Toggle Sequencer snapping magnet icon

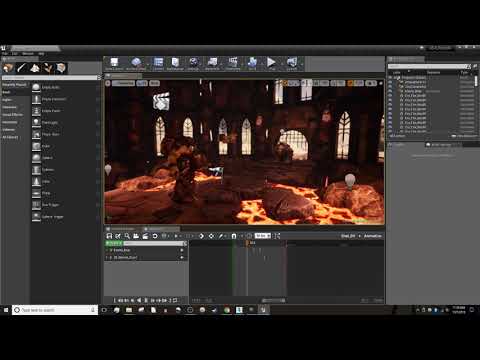point(234,236)
